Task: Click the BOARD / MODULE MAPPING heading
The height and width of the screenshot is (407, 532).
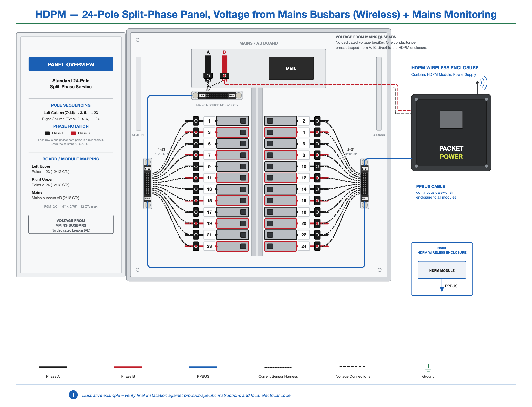Action: [71, 159]
